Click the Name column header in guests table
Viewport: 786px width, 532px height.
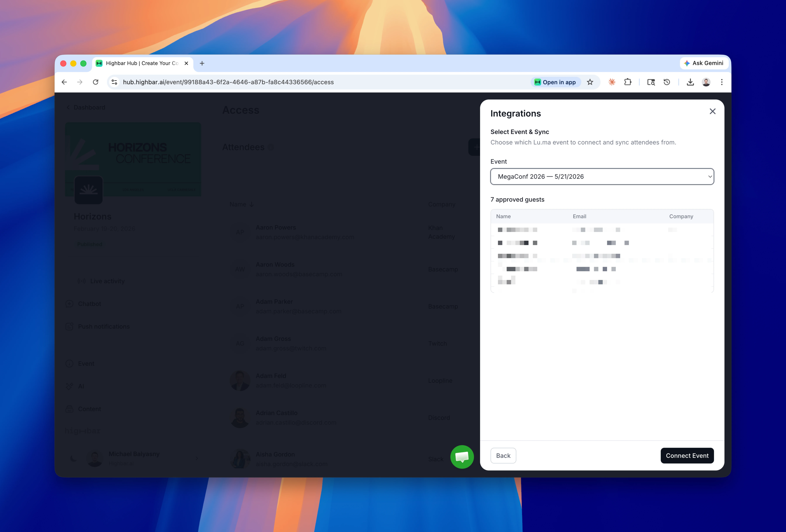click(x=503, y=216)
